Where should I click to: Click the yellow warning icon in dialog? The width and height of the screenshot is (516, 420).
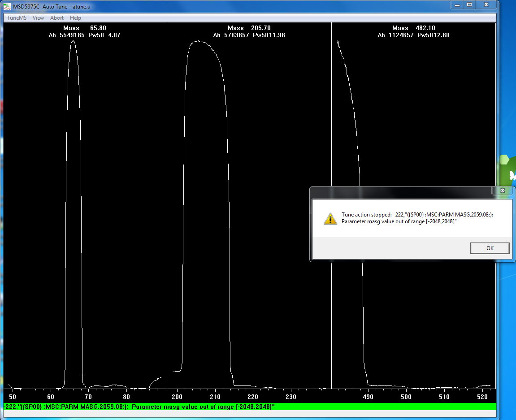[330, 218]
